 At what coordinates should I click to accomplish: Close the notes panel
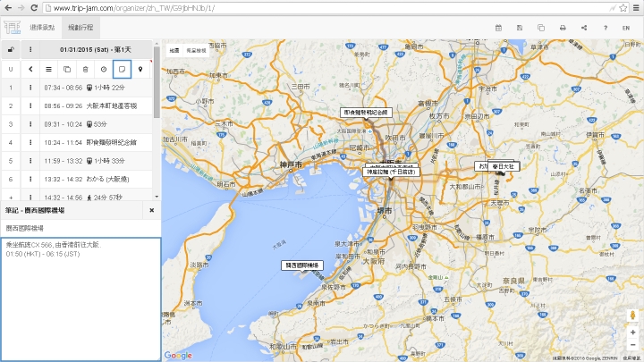coord(151,210)
